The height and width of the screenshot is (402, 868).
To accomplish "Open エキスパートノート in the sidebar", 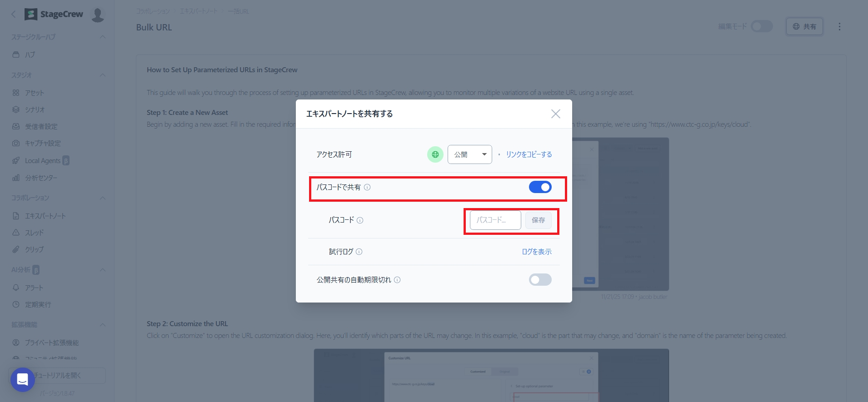I will [x=45, y=216].
